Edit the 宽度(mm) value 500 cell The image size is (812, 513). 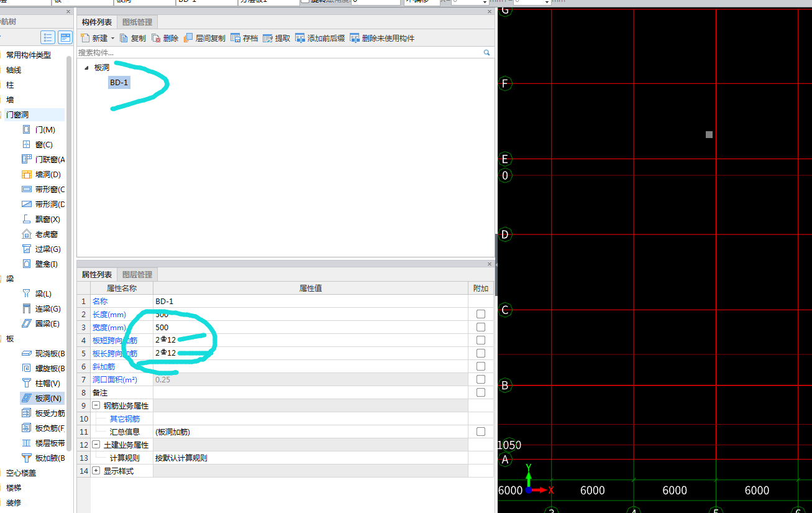pos(311,327)
